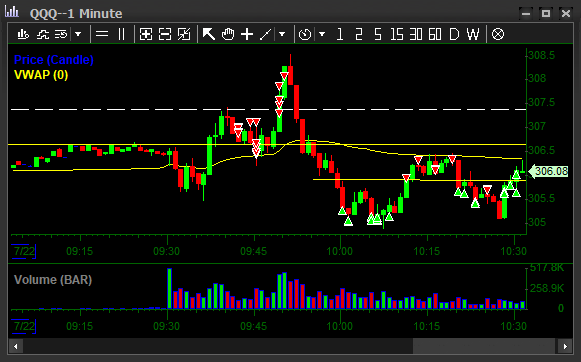Switch to daily D timeframe
The height and width of the screenshot is (362, 581).
[x=454, y=34]
